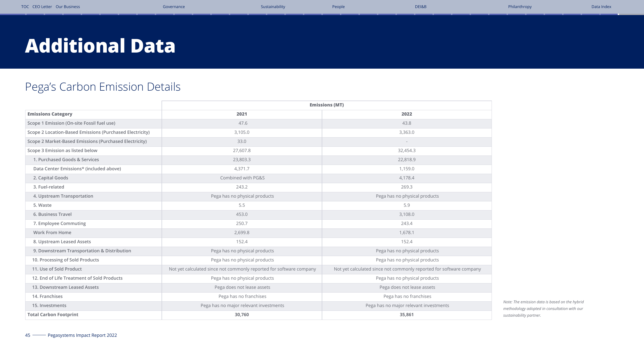This screenshot has height=362, width=644.
Task: Select the Emissions (MT) table header
Action: [x=327, y=105]
